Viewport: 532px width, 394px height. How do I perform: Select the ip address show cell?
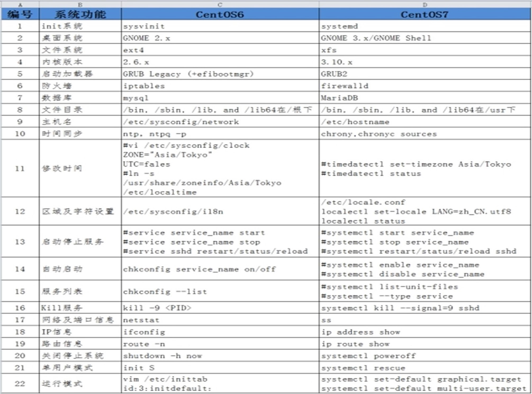pos(425,332)
